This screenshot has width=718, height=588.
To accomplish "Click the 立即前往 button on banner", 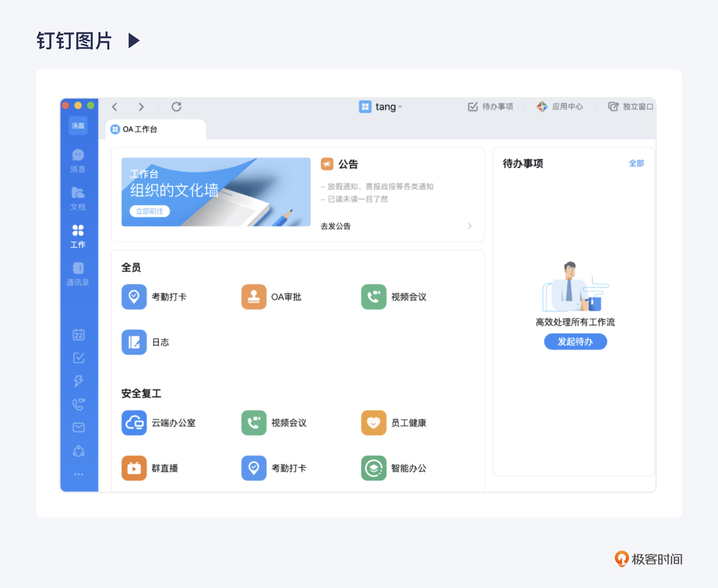I will [149, 211].
